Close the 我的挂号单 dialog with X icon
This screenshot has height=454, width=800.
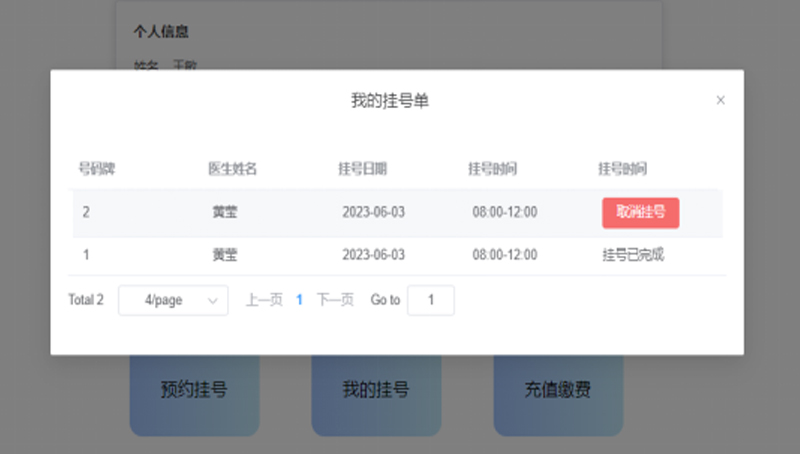(x=720, y=100)
